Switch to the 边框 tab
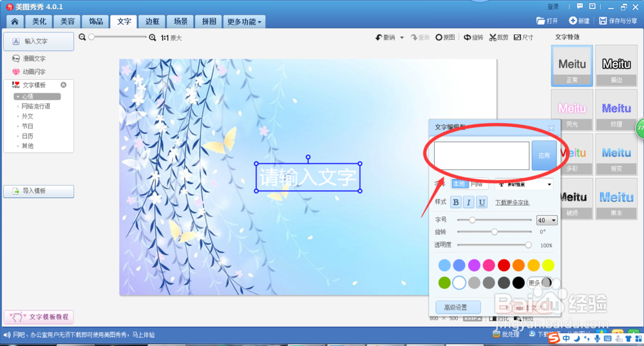Image resolution: width=644 pixels, height=346 pixels. pyautogui.click(x=152, y=22)
